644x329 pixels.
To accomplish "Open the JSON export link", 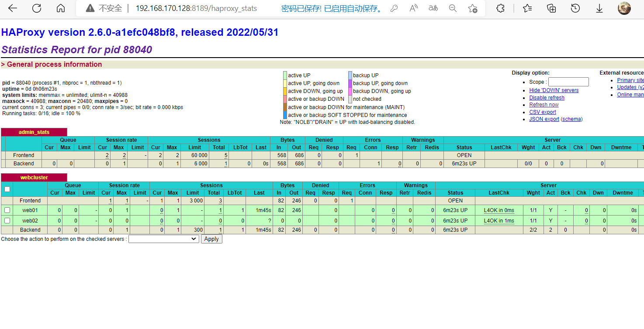I will click(x=544, y=119).
